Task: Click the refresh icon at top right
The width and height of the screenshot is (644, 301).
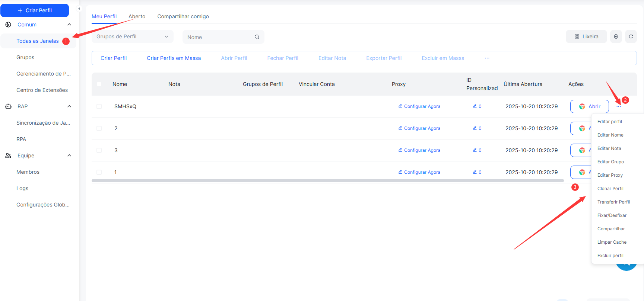Action: (x=631, y=36)
